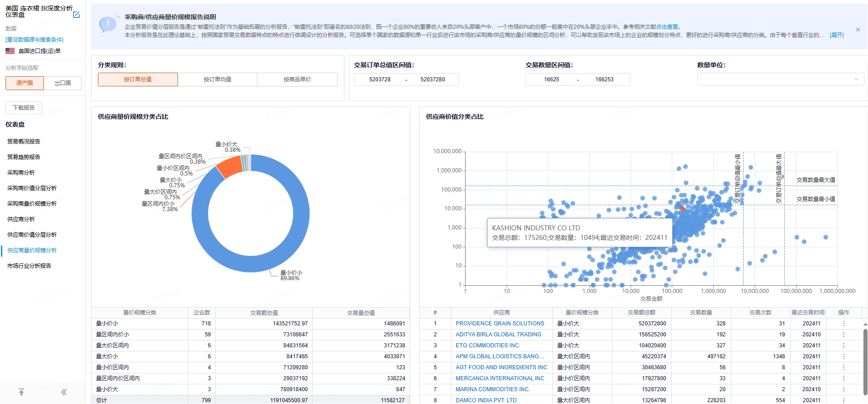The image size is (868, 404).
Task: Click 重设数据源与搜索条件 link
Action: pyautogui.click(x=35, y=40)
